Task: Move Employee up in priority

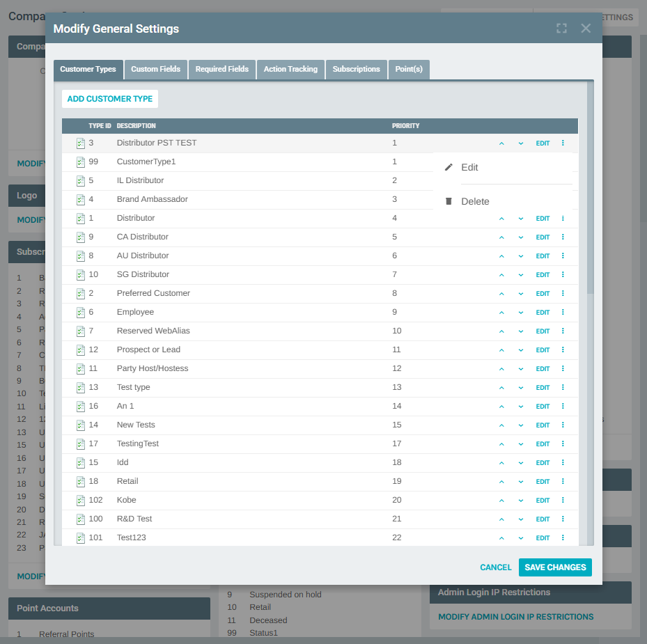Action: click(501, 313)
